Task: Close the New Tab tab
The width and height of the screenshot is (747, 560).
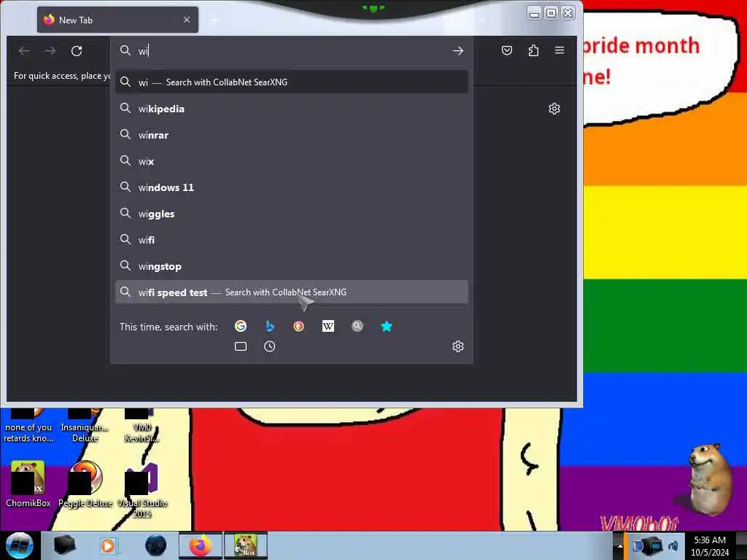Action: [x=187, y=20]
